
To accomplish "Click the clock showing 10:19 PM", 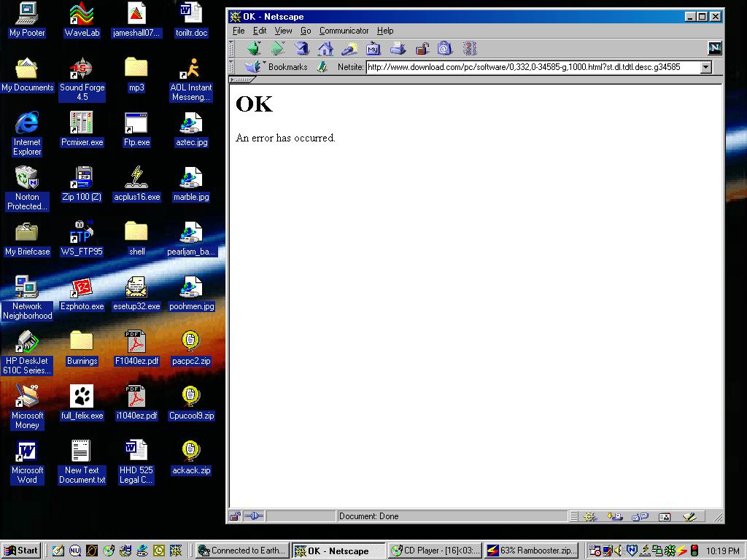I will [723, 551].
